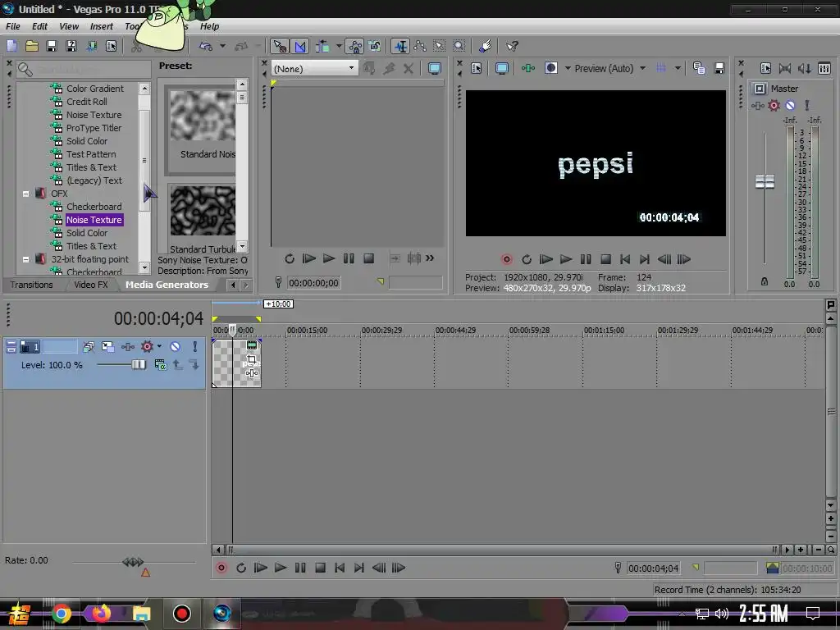Stop playback in video preview controls

coord(605,259)
